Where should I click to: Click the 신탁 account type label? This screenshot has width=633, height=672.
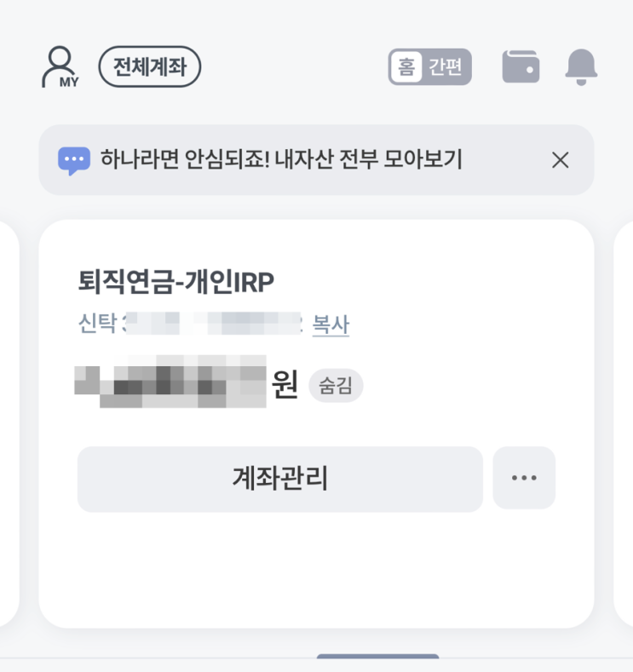[x=96, y=325]
